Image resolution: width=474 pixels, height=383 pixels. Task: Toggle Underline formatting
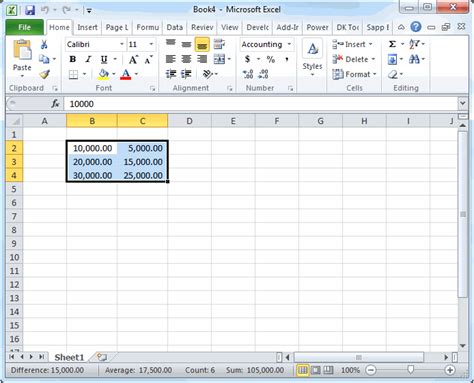click(x=104, y=59)
